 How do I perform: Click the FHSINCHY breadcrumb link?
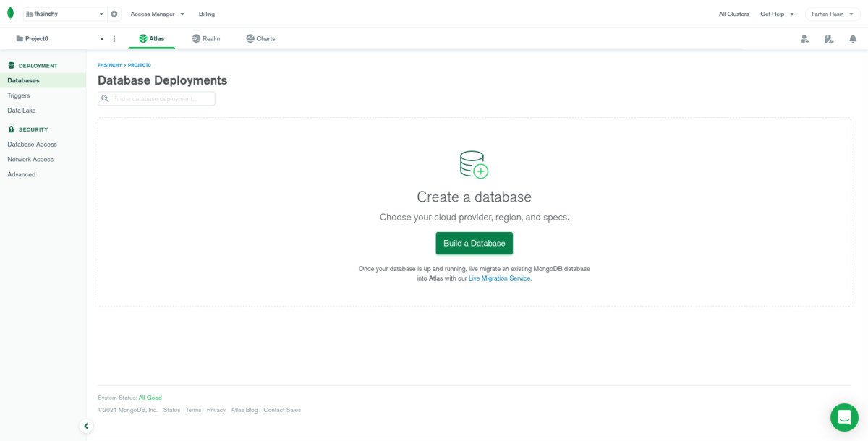tap(109, 65)
